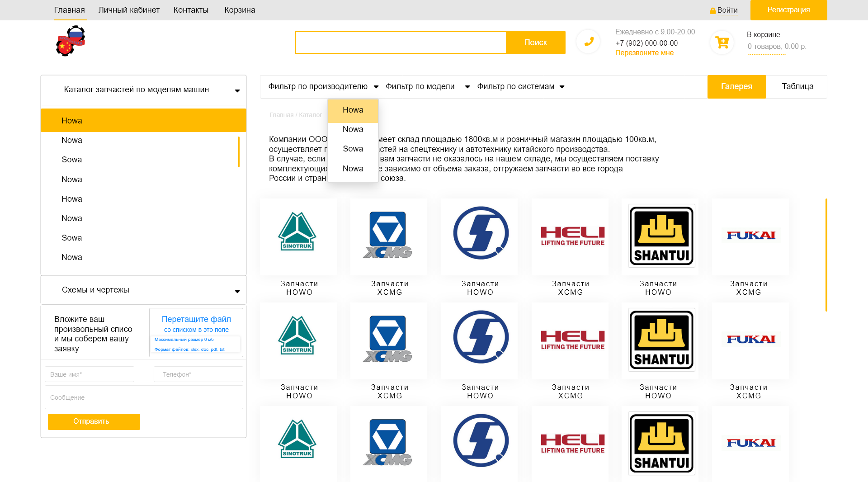This screenshot has width=868, height=482.
Task: Click the Перезвоните мне callback link
Action: coord(644,53)
